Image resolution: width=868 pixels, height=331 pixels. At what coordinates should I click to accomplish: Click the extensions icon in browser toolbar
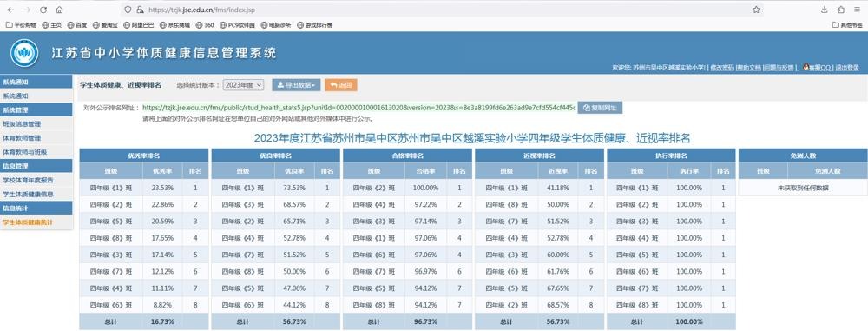click(x=841, y=10)
